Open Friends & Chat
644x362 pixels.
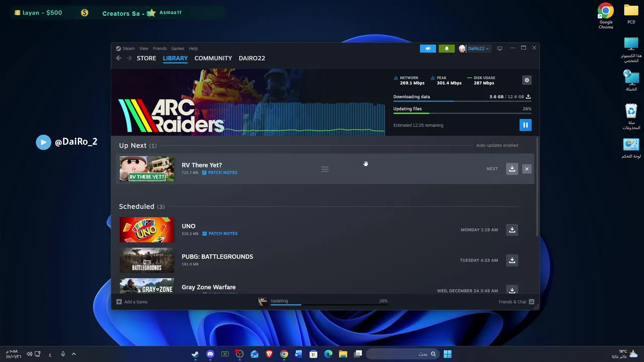pos(512,302)
